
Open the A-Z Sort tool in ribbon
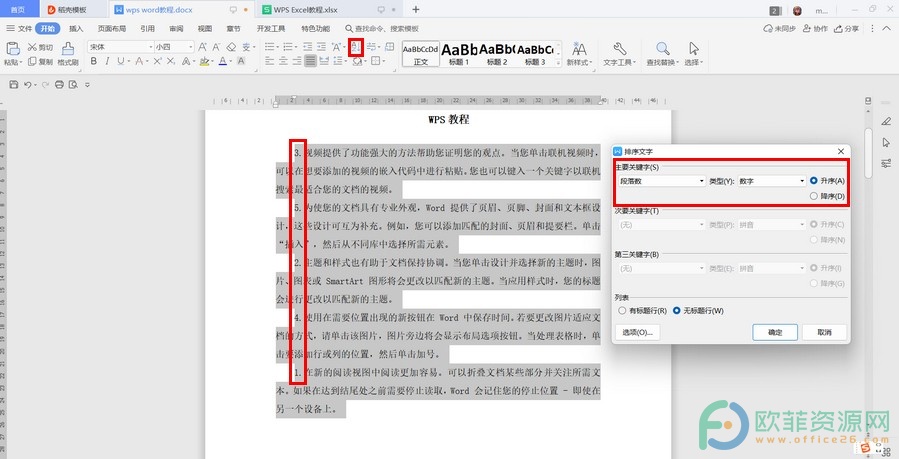[356, 47]
